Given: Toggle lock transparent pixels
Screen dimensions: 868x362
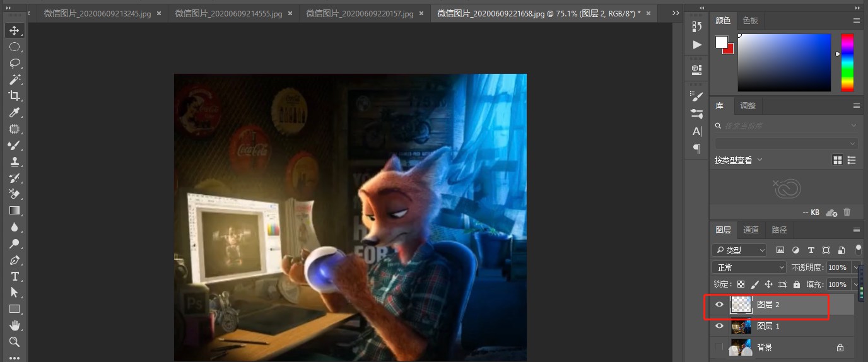Looking at the screenshot, I should [x=741, y=284].
